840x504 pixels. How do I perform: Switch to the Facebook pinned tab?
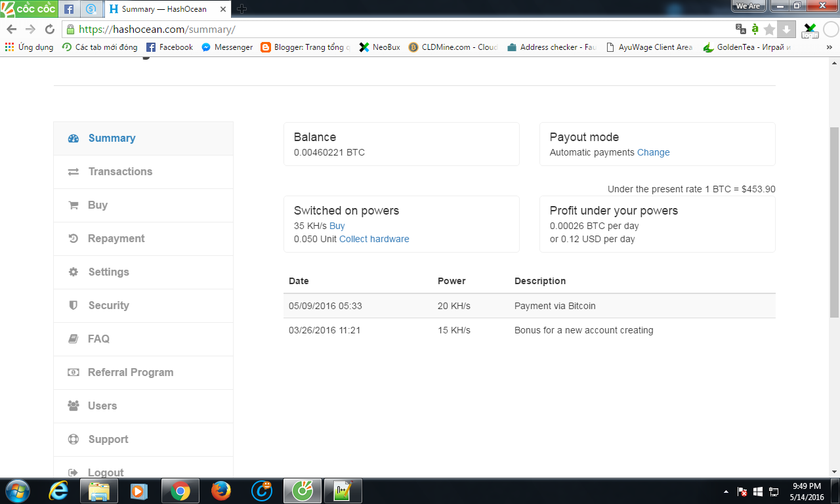pos(69,9)
